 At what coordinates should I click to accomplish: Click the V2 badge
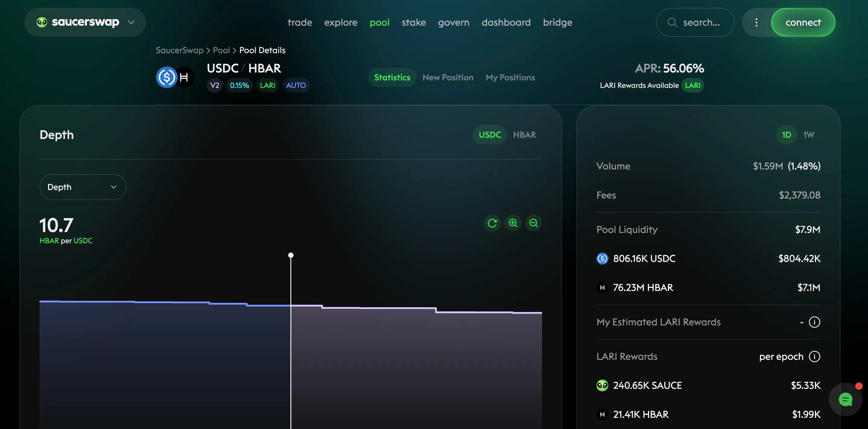click(215, 85)
